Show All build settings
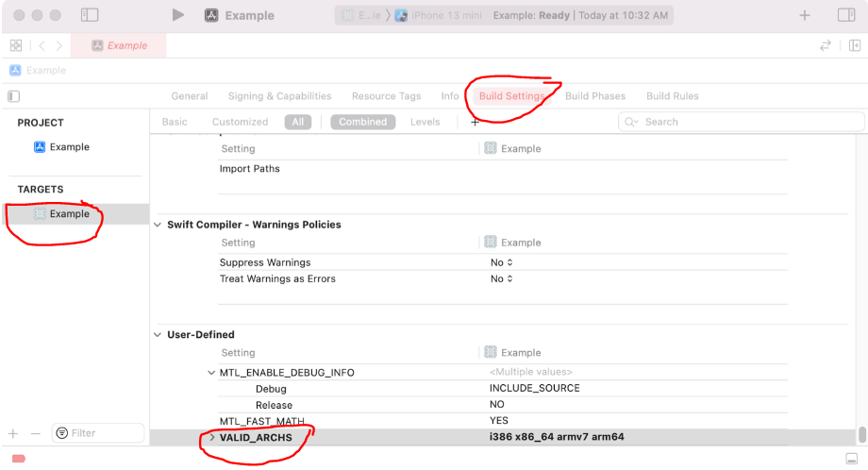The image size is (868, 470). pyautogui.click(x=298, y=122)
